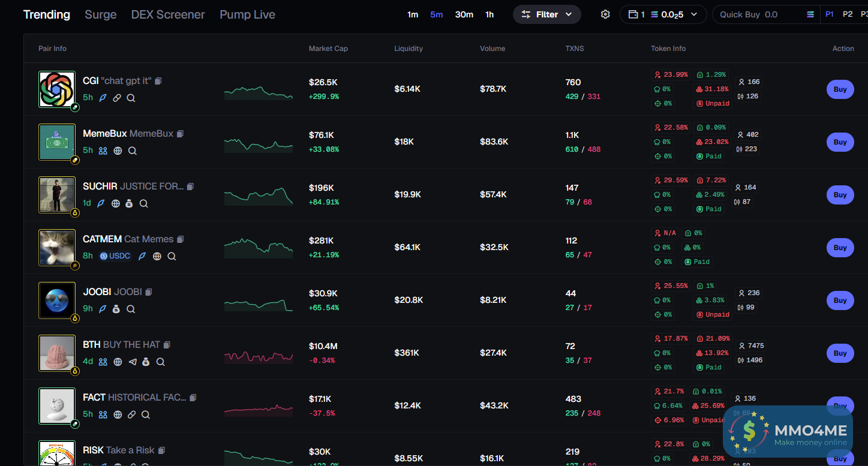
Task: Buy the MemeBux token
Action: coord(840,142)
